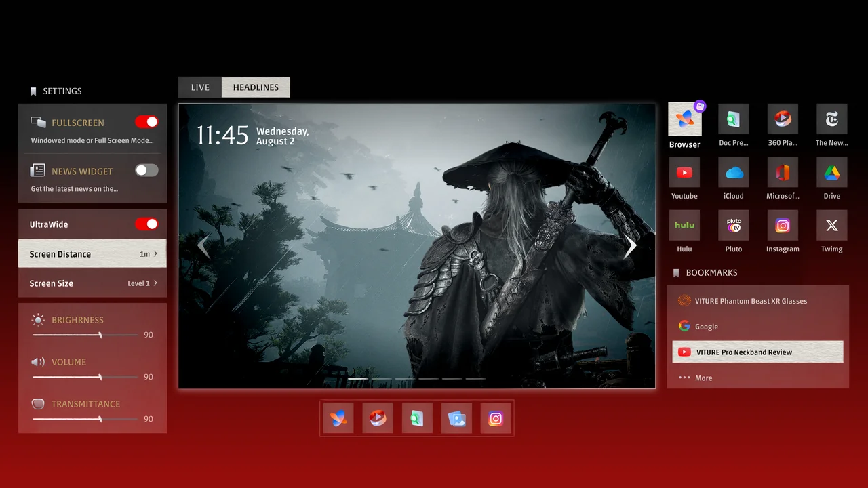Open the Hulu app
This screenshot has width=868, height=488.
click(x=685, y=225)
